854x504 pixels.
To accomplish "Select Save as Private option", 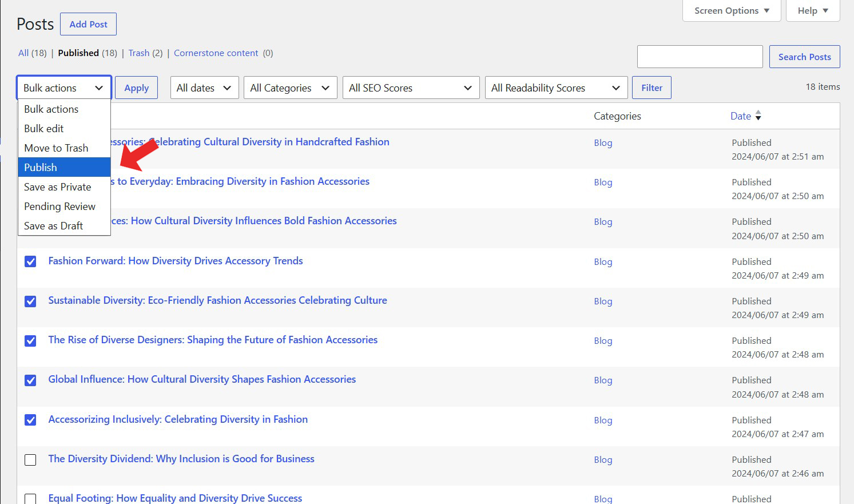I will [64, 186].
